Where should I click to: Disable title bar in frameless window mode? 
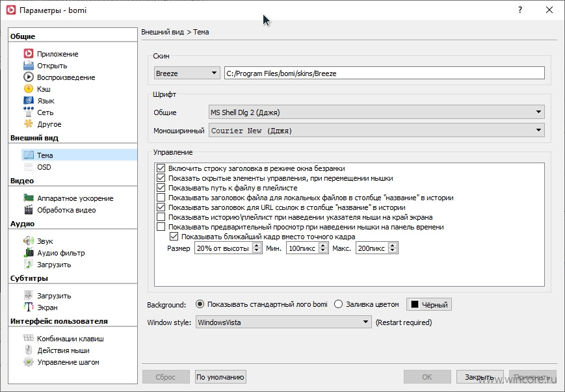161,168
